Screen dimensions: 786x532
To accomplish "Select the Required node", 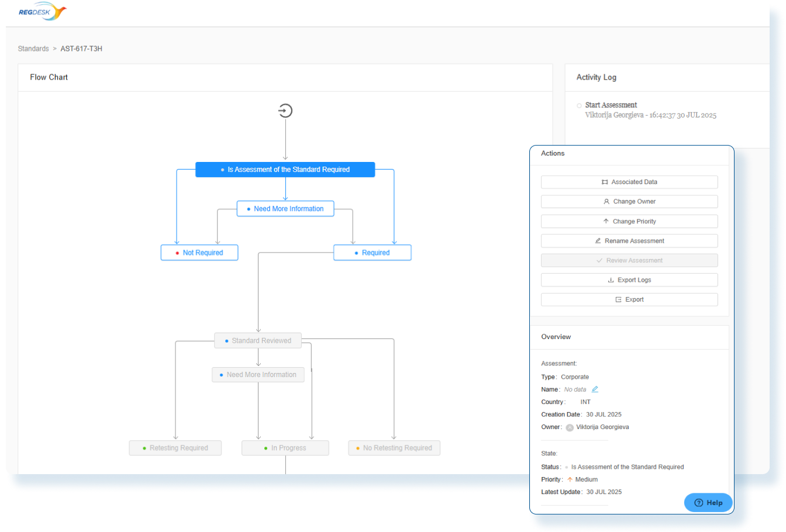I will (373, 253).
